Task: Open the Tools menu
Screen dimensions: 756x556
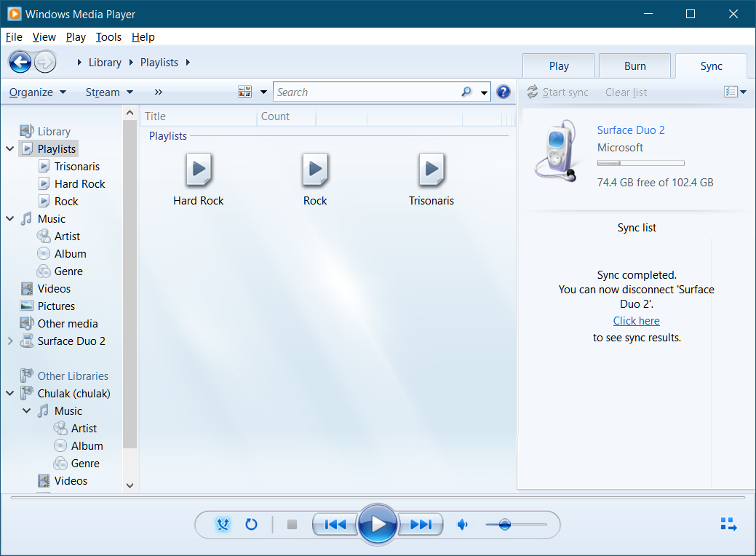Action: [x=108, y=37]
